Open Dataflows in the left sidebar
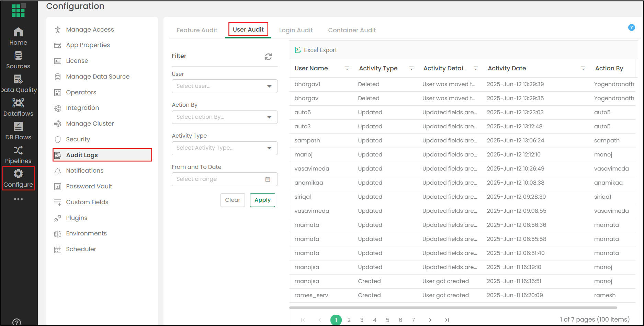Image resolution: width=644 pixels, height=326 pixels. coord(18,107)
